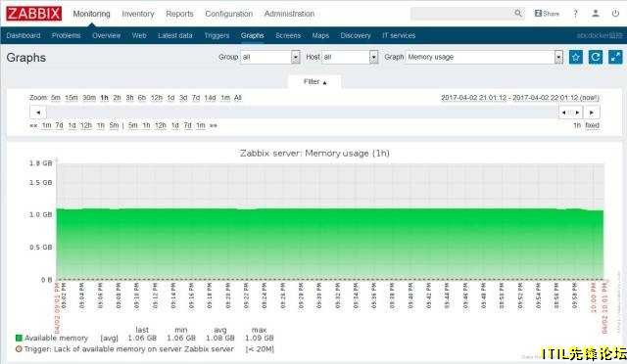627x364 pixels.
Task: Click the double left arrow navigation link
Action: 33,125
